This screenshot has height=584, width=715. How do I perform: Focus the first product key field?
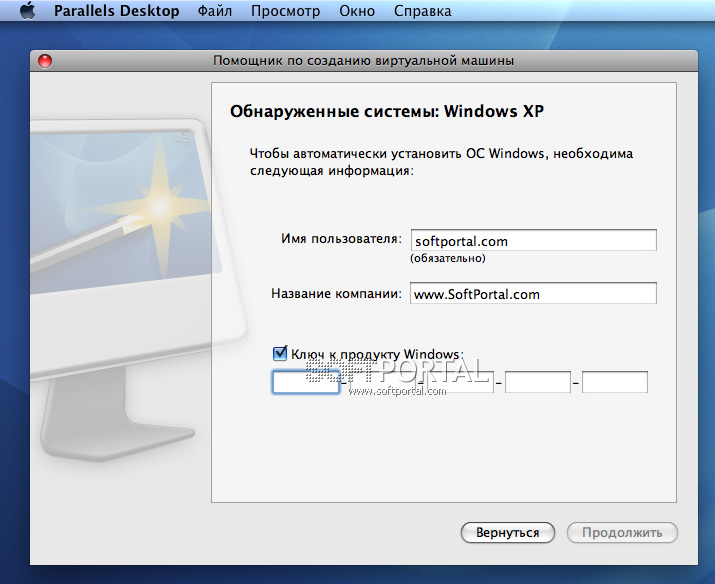point(306,382)
